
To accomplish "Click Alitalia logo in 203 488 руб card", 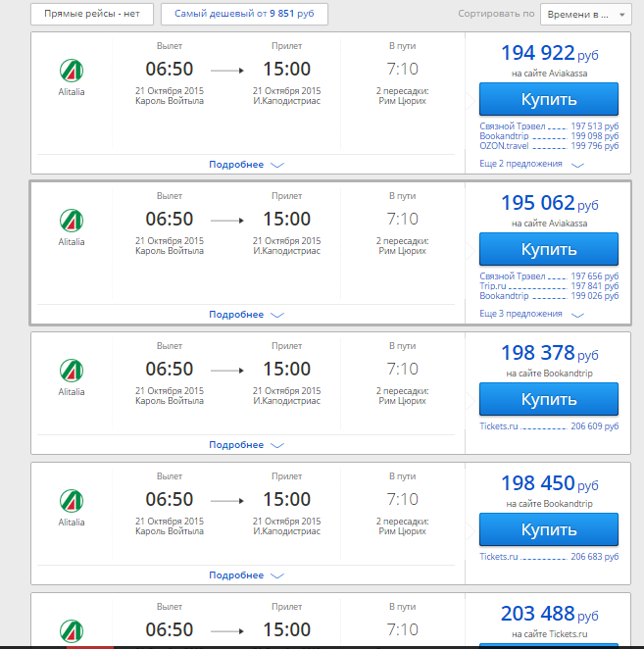I will [72, 630].
